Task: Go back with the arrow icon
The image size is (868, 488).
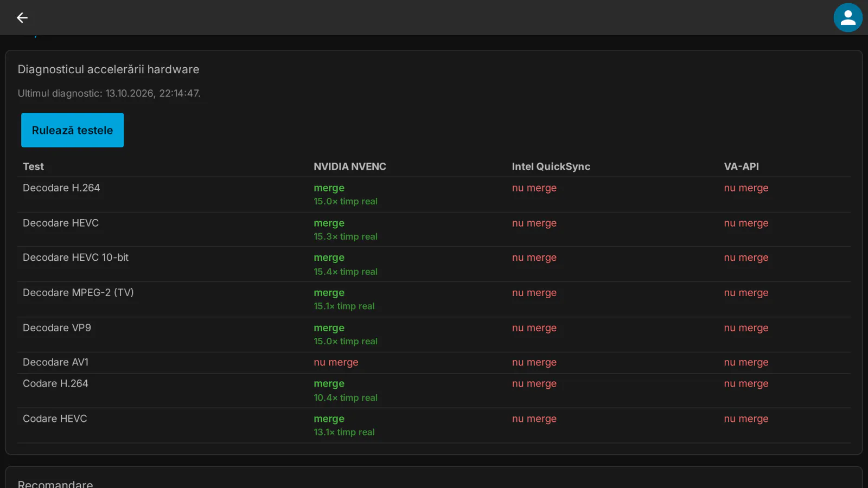Action: pyautogui.click(x=22, y=18)
